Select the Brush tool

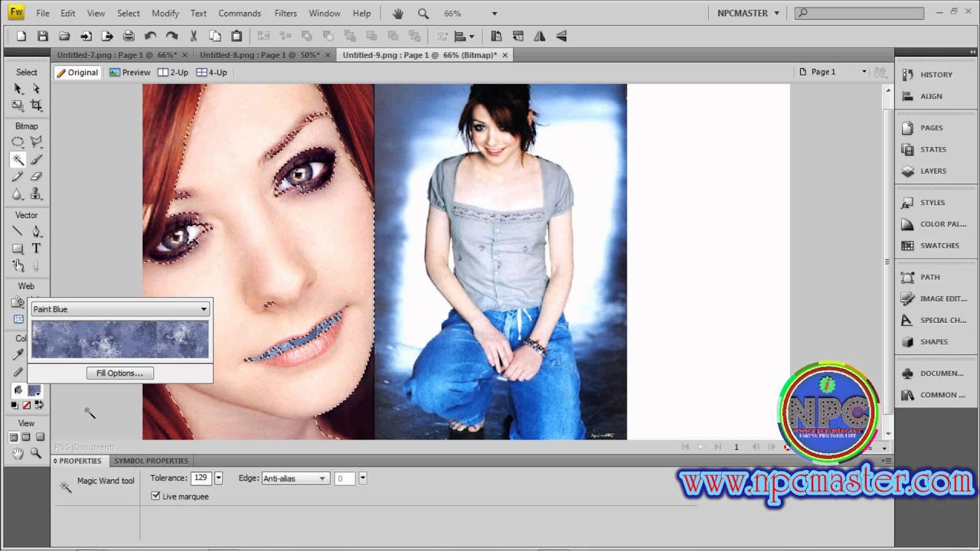coord(36,159)
